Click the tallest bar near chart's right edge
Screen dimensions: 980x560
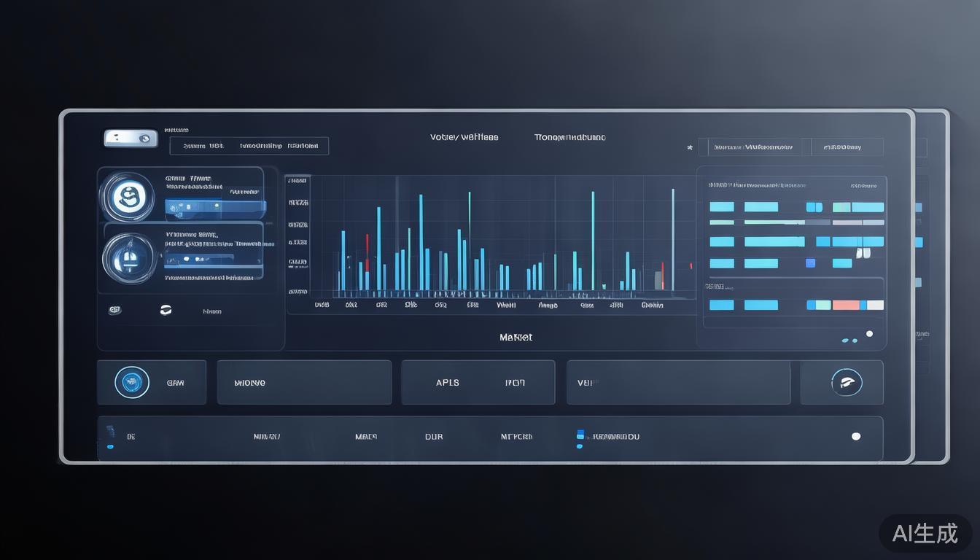point(672,239)
